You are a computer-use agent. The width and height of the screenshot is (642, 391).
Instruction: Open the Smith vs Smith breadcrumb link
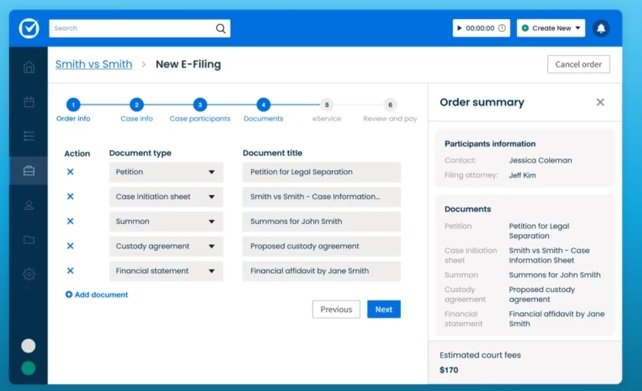(94, 64)
